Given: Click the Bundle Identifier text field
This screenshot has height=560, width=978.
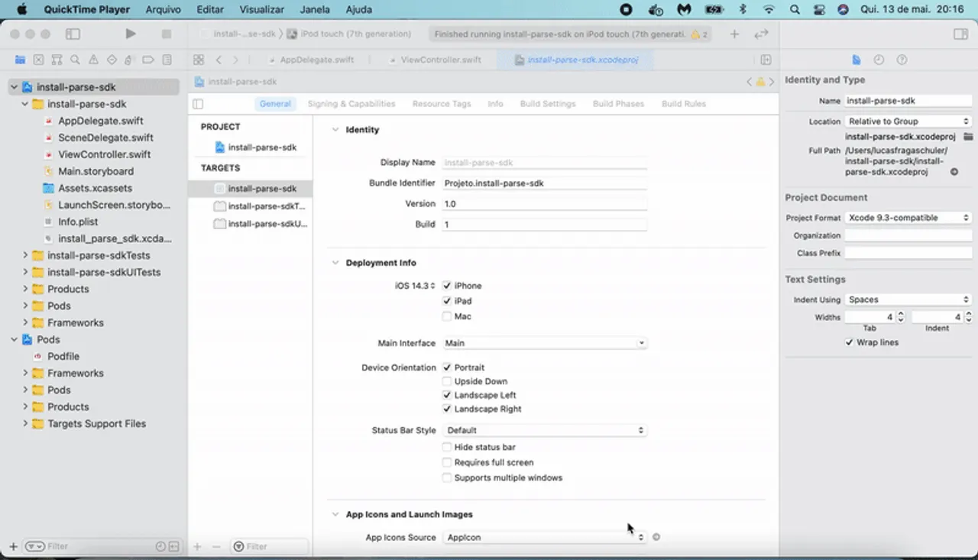Looking at the screenshot, I should pos(544,183).
